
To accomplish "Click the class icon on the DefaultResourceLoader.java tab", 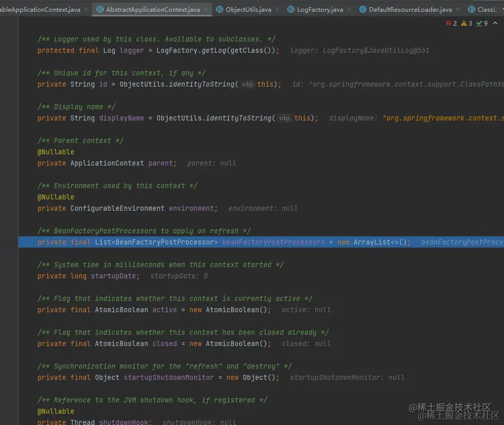I will (362, 10).
